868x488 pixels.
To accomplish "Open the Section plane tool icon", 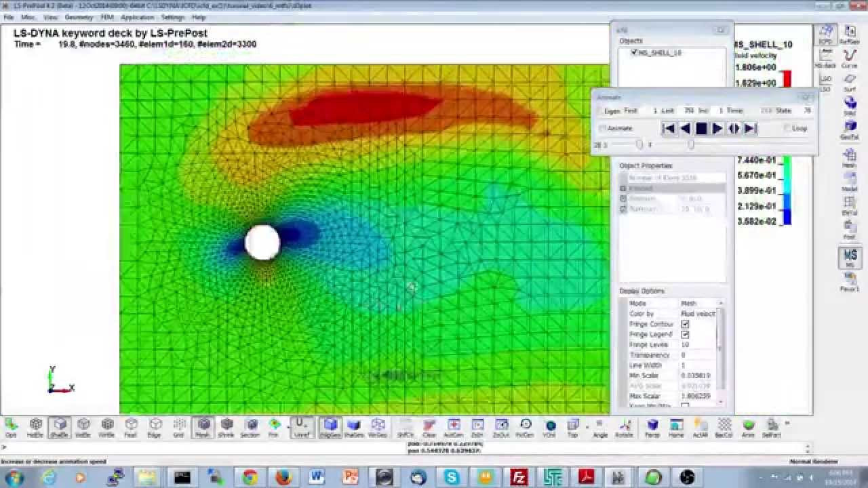I will click(x=250, y=426).
